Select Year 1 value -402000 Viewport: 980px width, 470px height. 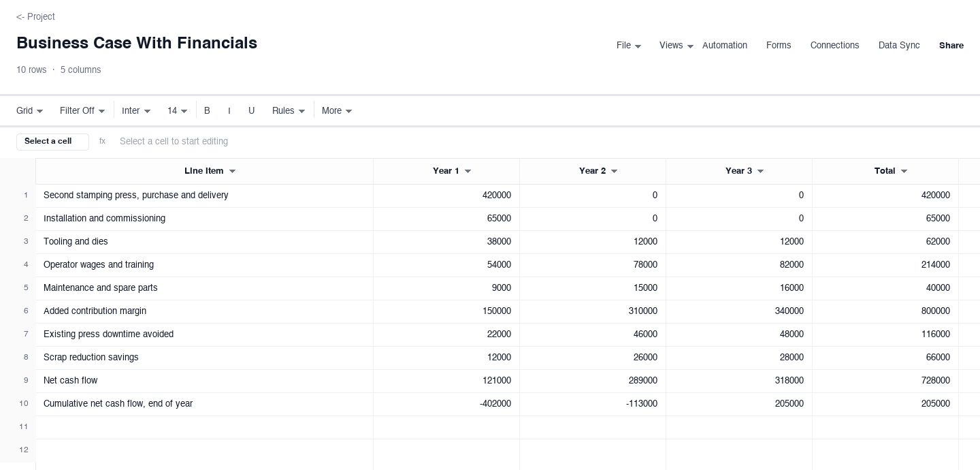pos(446,404)
